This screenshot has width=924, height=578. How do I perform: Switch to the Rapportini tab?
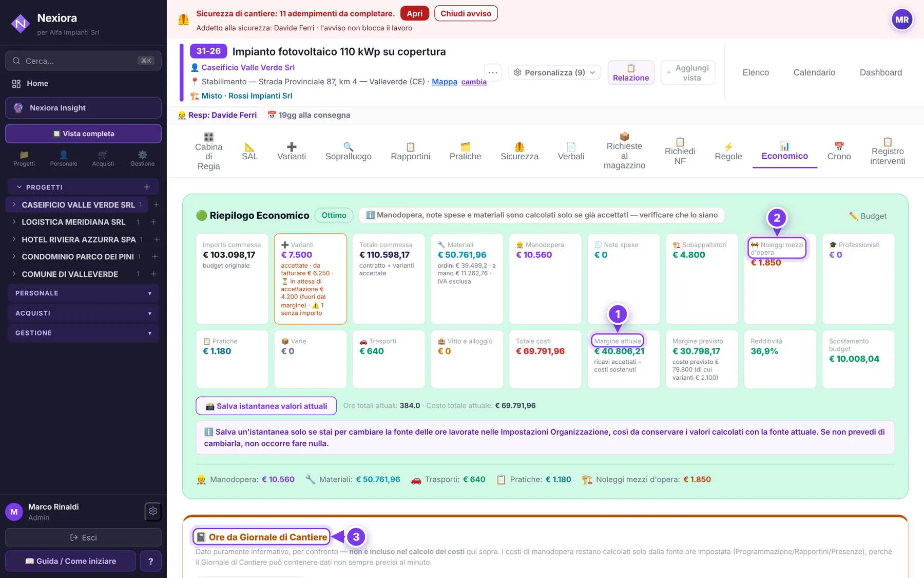[x=411, y=152]
